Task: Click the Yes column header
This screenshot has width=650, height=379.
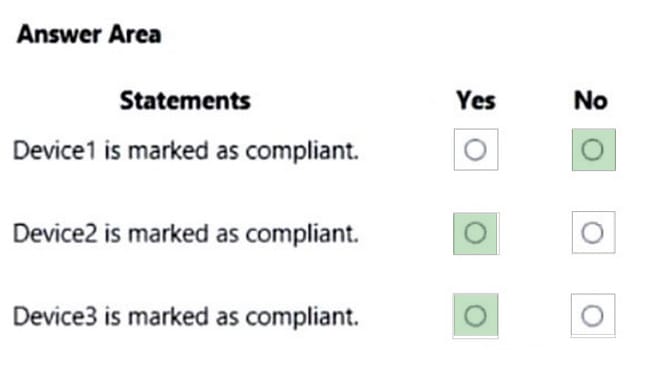Action: click(x=476, y=101)
